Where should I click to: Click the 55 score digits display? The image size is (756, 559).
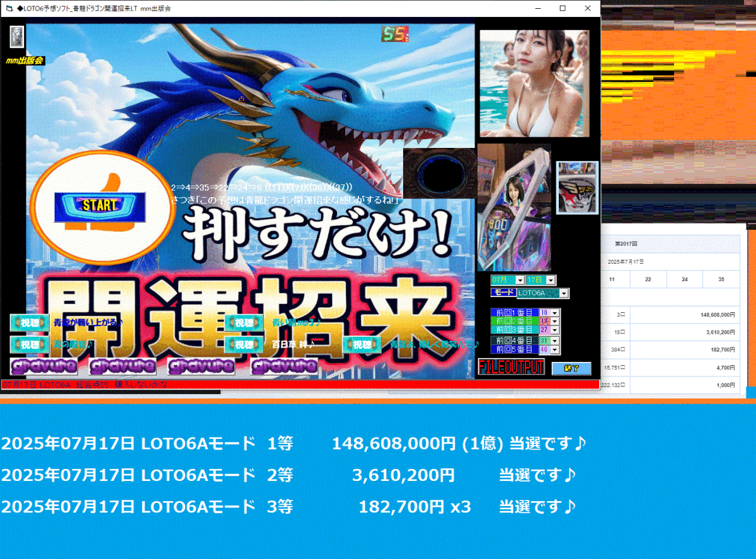click(394, 33)
